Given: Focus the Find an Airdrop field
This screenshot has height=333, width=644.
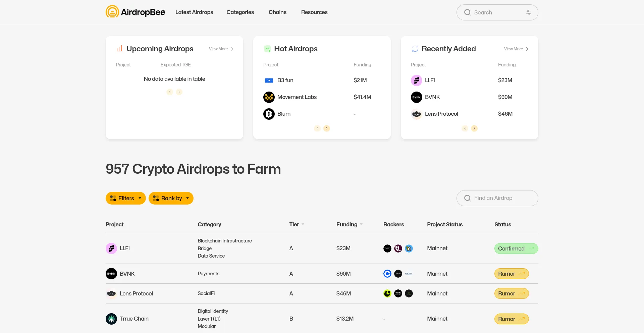Looking at the screenshot, I should point(497,198).
